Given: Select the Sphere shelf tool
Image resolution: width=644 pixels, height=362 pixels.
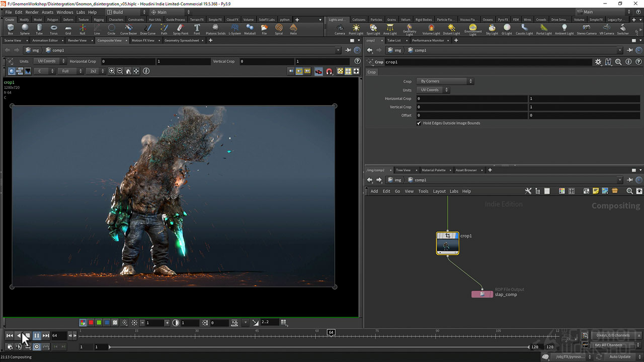Looking at the screenshot, I should (x=25, y=29).
